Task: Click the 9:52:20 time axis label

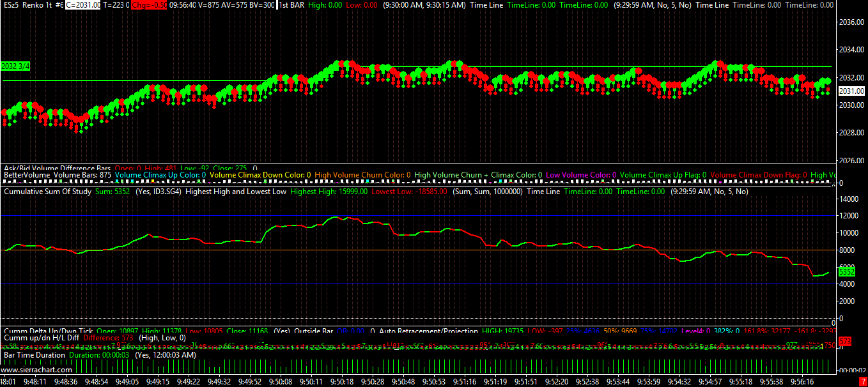Action: (x=556, y=382)
